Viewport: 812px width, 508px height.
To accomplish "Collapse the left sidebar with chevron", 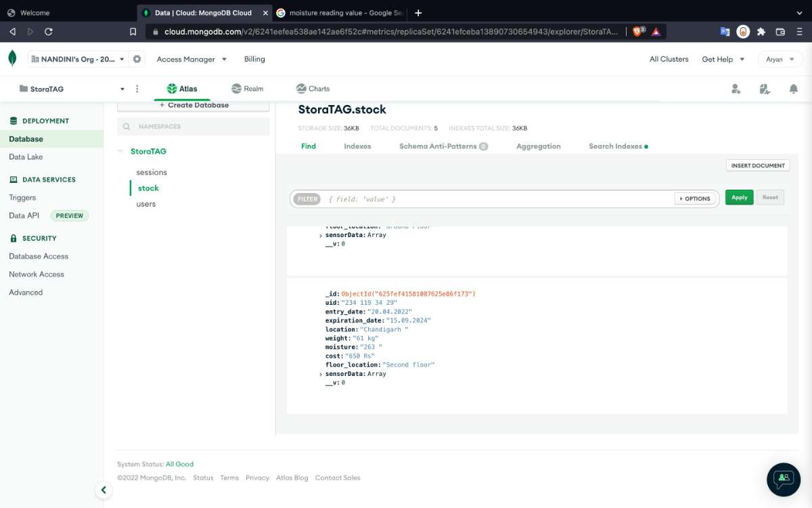I will (103, 490).
